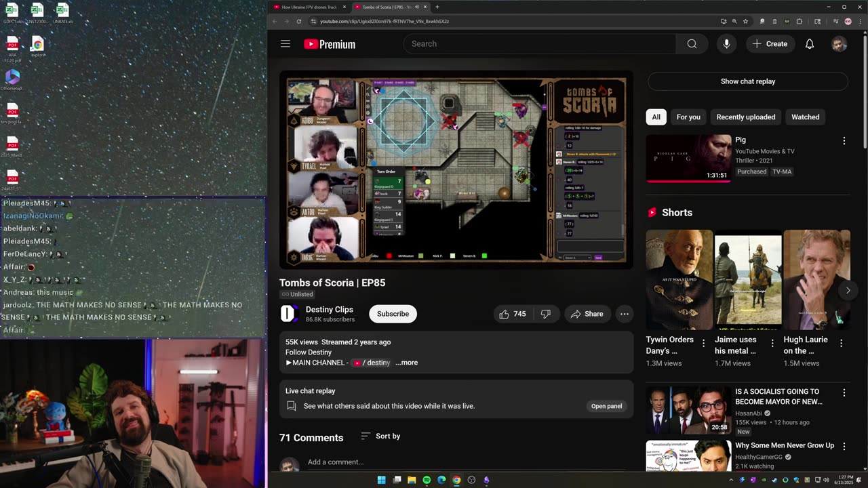Open the Pig movie thumbnail
The width and height of the screenshot is (868, 488).
pyautogui.click(x=688, y=159)
